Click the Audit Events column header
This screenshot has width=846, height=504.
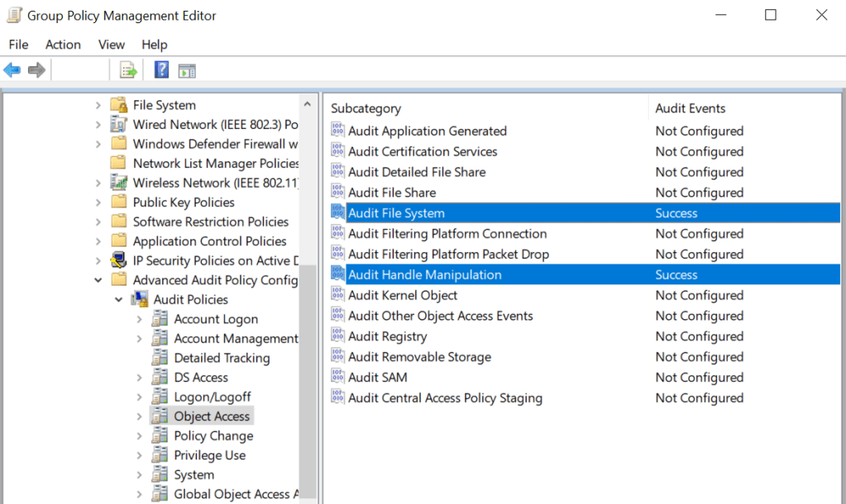point(690,108)
